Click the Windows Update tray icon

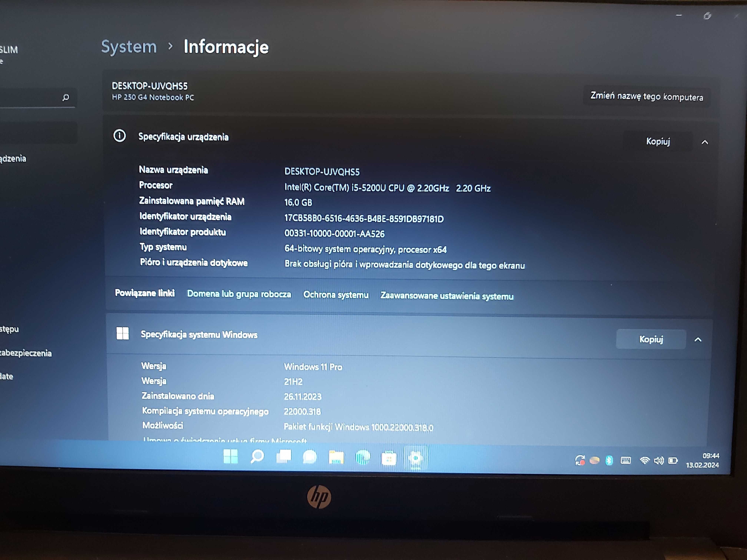coord(580,460)
